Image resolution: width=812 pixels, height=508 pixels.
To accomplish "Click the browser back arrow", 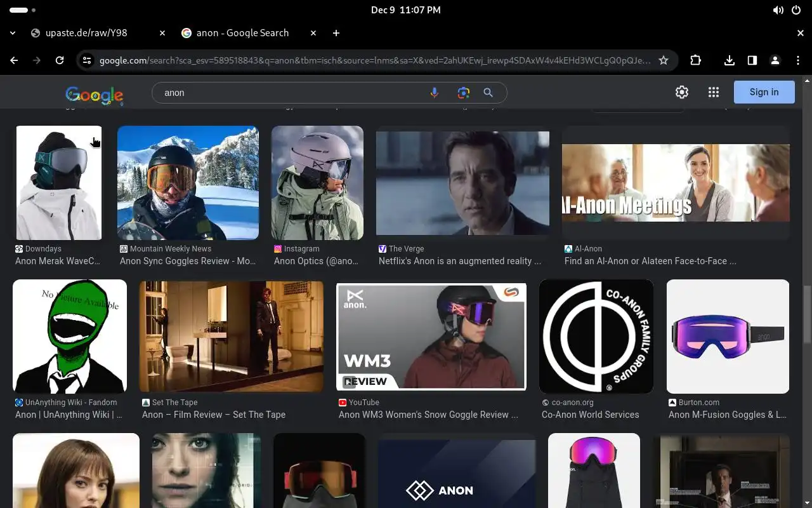I will click(x=14, y=60).
